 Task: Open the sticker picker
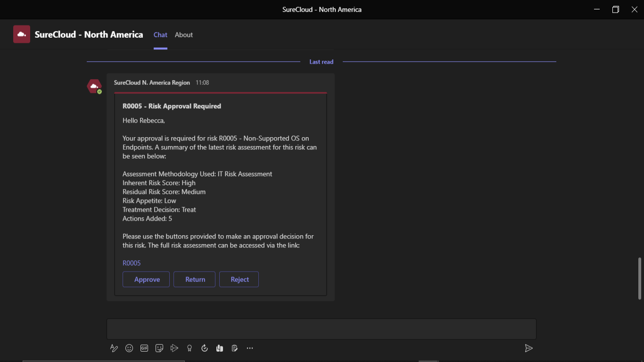tap(159, 348)
